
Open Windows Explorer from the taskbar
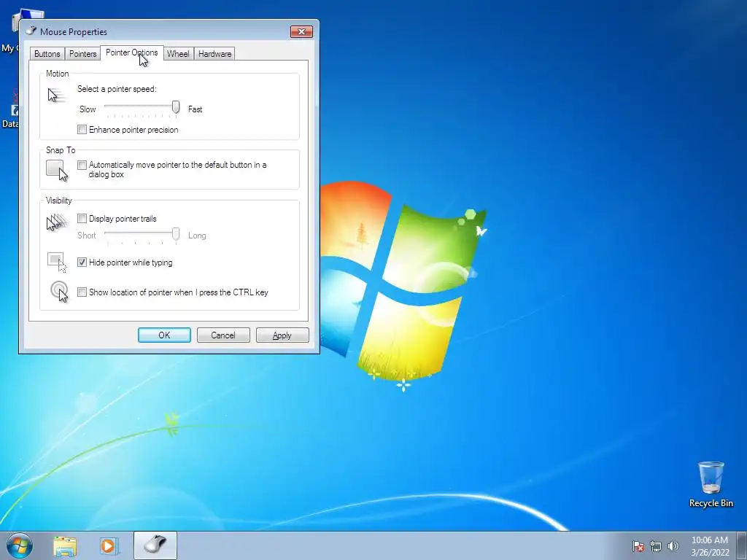[65, 546]
